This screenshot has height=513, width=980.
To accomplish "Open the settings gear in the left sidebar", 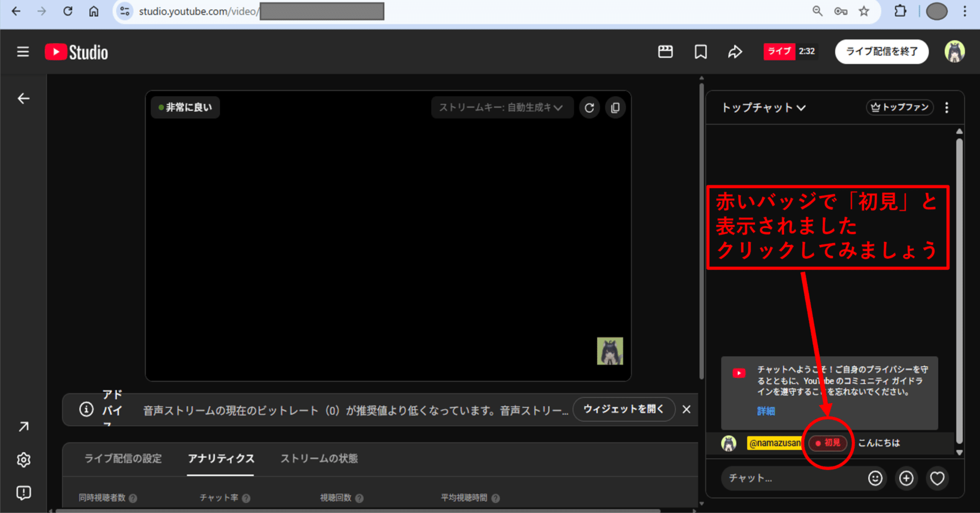I will [23, 459].
